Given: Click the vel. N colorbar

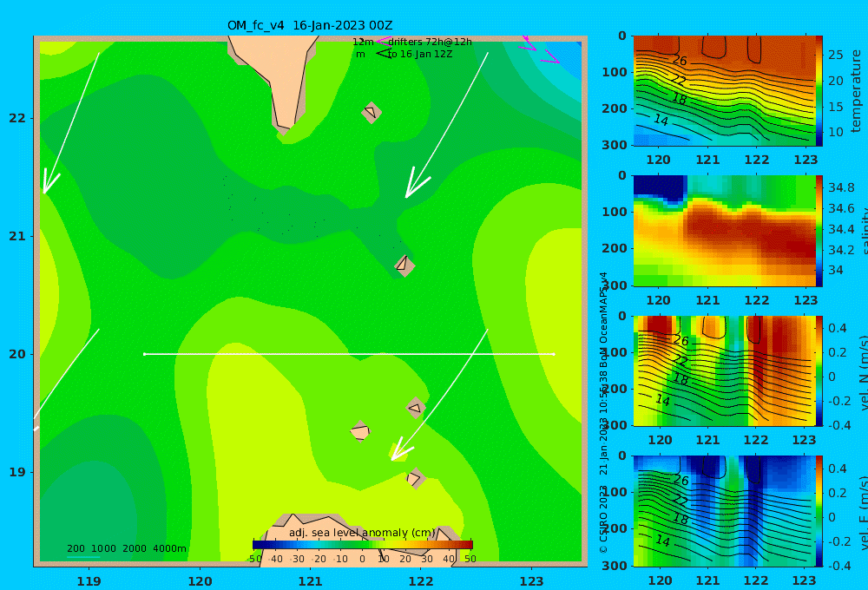Looking at the screenshot, I should (x=819, y=371).
